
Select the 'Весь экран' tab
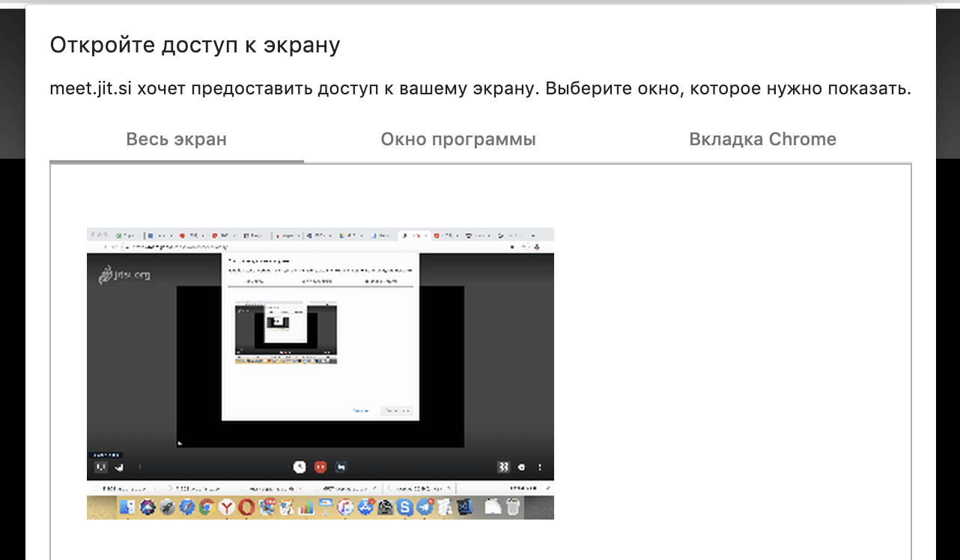click(x=176, y=140)
